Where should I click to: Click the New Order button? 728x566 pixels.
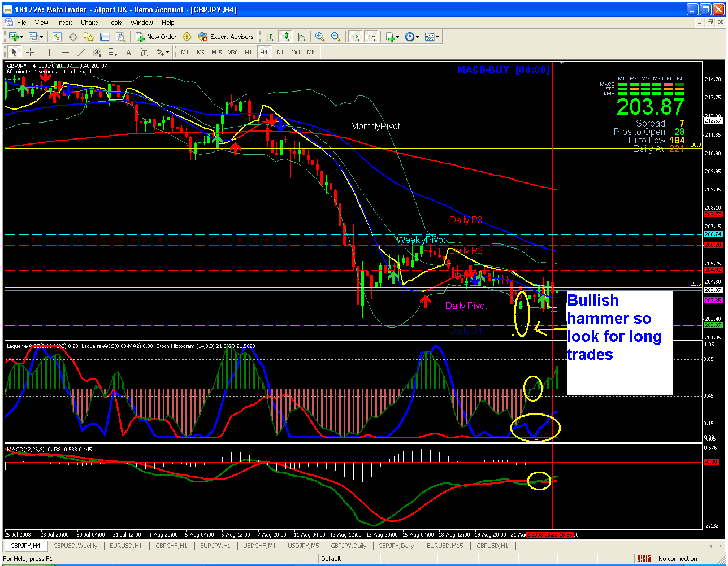click(x=156, y=37)
